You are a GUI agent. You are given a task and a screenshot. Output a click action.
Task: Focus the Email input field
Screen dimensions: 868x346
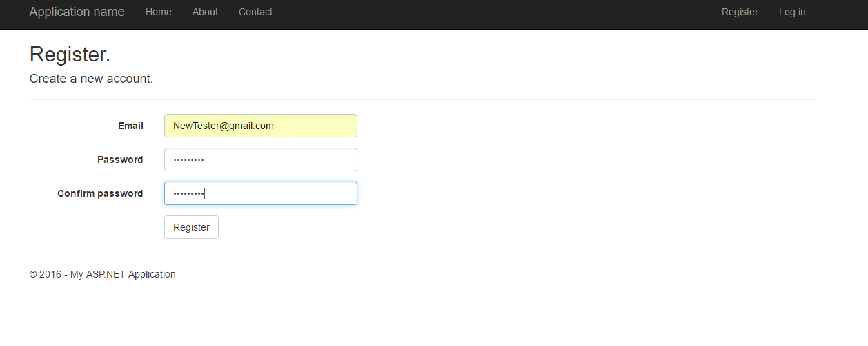point(317,126)
